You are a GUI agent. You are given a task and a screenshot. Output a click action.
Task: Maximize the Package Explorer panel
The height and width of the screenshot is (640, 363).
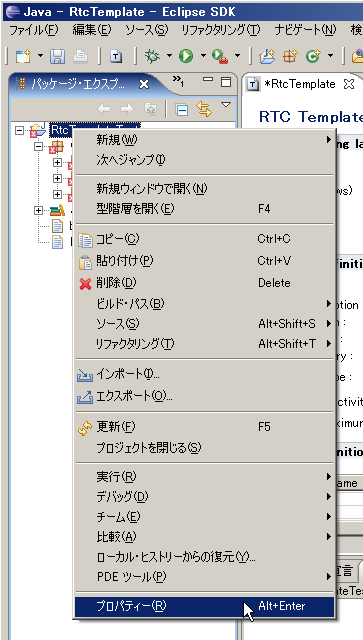[226, 82]
